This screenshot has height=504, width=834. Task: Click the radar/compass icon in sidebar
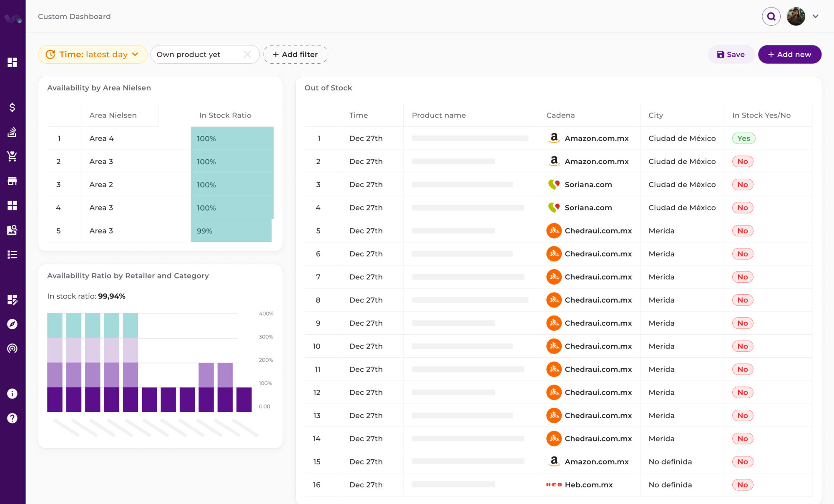pyautogui.click(x=12, y=324)
